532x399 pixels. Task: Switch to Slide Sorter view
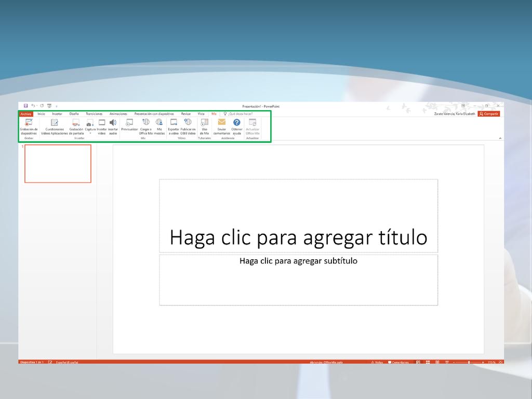(428, 362)
